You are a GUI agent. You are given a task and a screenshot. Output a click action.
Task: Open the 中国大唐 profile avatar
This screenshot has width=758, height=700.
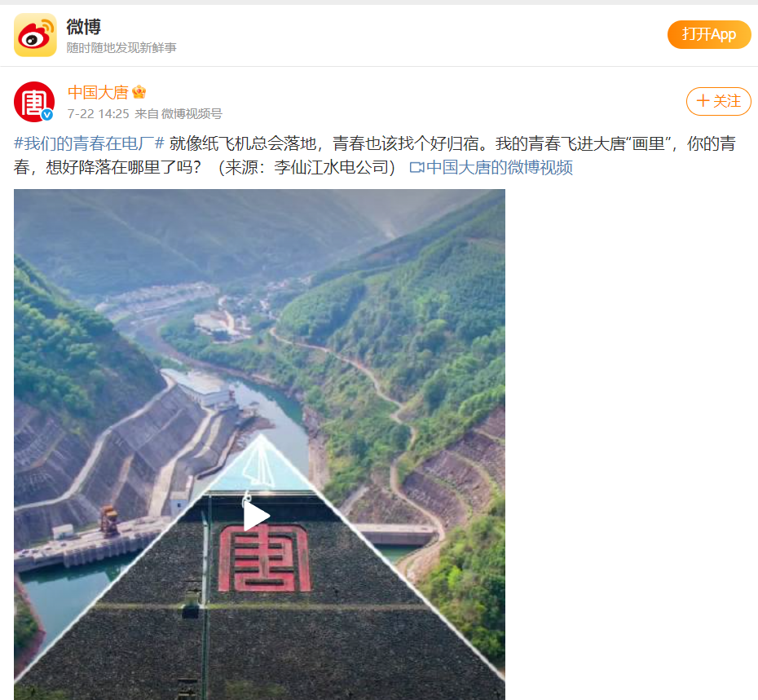34,102
